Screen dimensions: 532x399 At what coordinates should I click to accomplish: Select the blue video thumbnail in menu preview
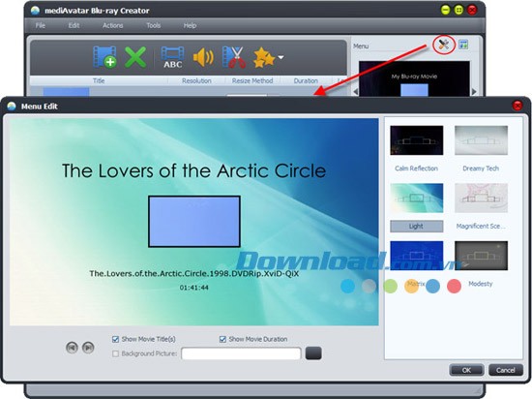click(194, 222)
